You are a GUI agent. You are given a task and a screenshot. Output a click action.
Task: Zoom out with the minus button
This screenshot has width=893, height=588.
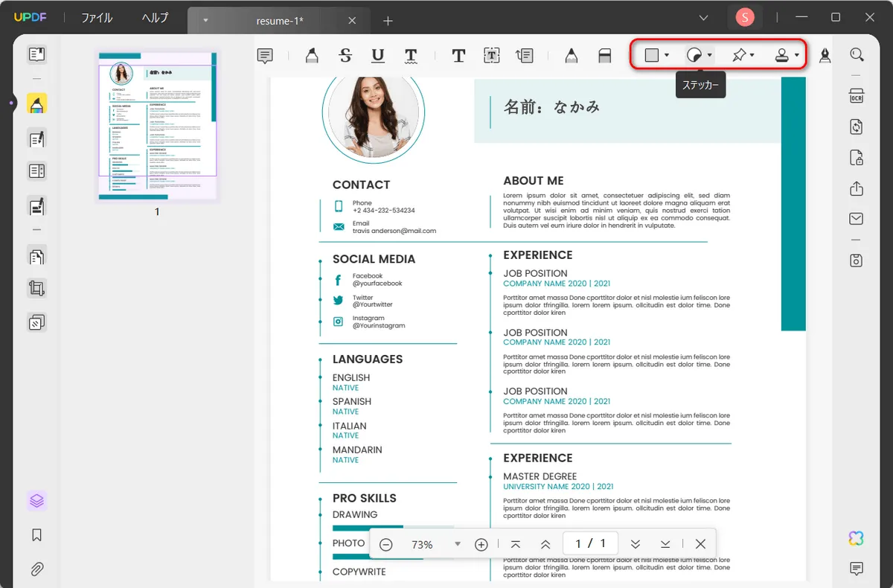coord(385,544)
